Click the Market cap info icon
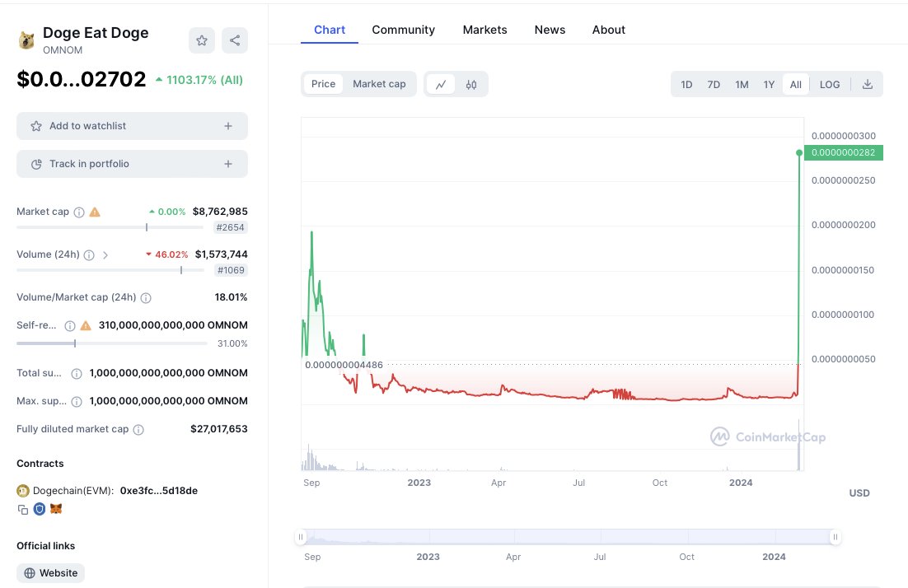 [78, 212]
